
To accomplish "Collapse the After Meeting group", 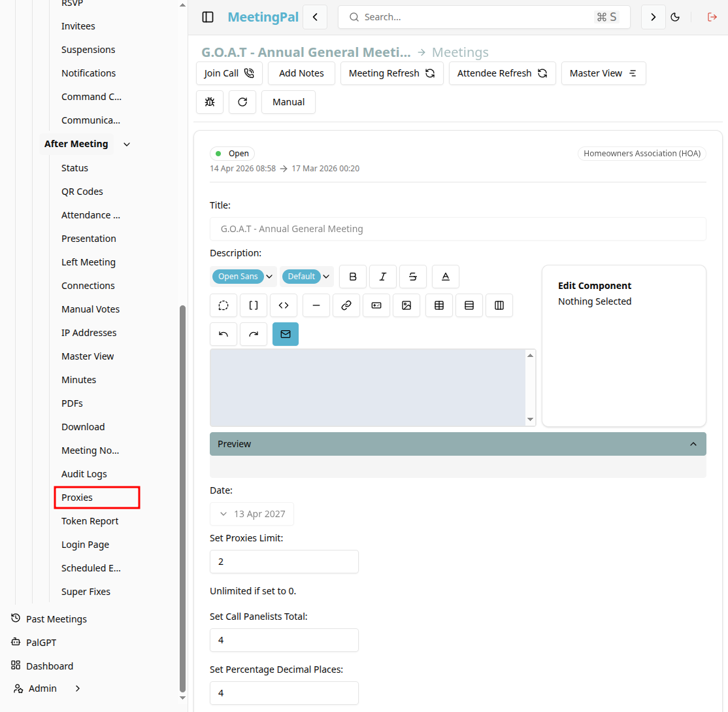I will coord(127,144).
